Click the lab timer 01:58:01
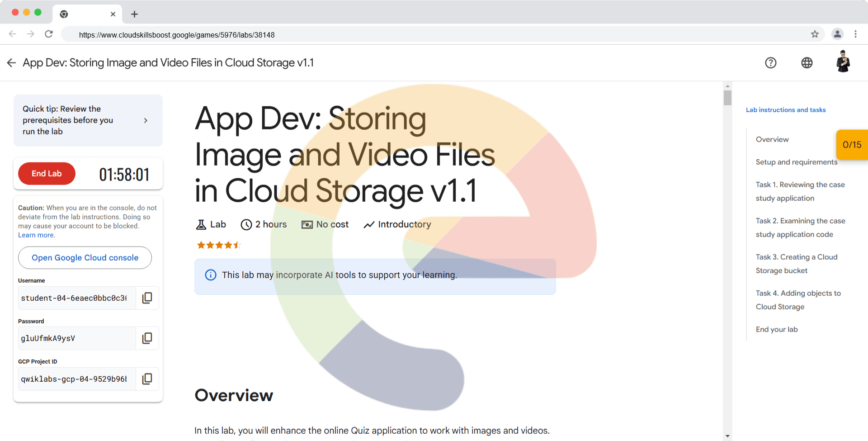868x441 pixels. (124, 175)
